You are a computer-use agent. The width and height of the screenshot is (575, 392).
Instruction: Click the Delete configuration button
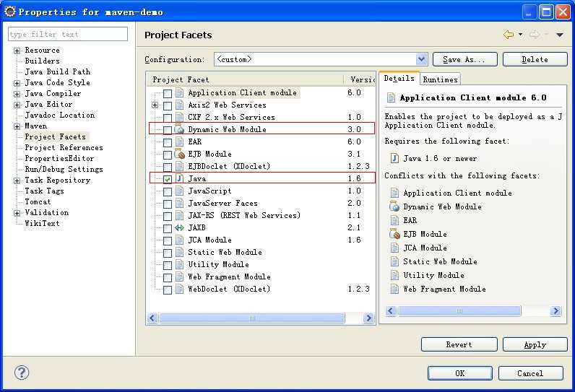coord(535,59)
